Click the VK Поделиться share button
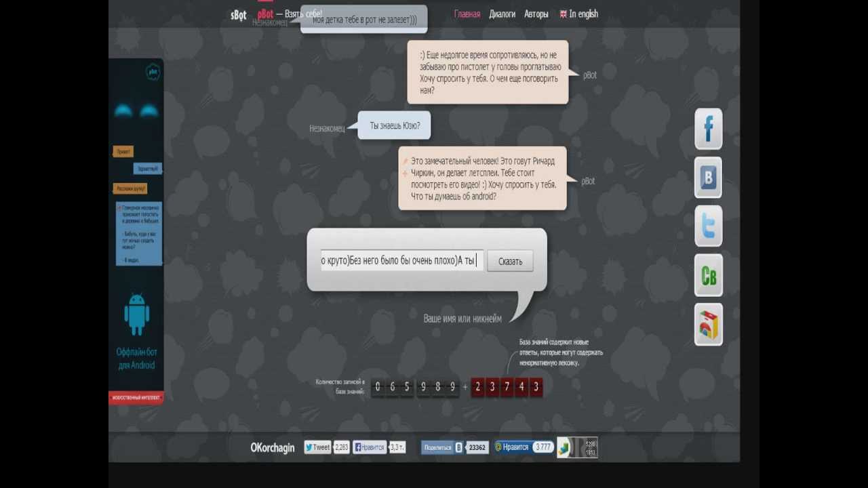868x488 pixels. (438, 447)
